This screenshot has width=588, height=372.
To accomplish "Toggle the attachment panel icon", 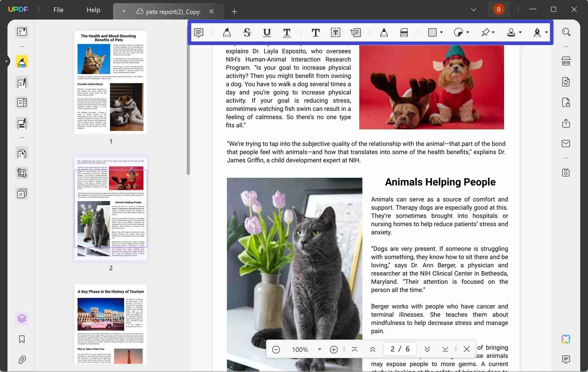I will [21, 360].
